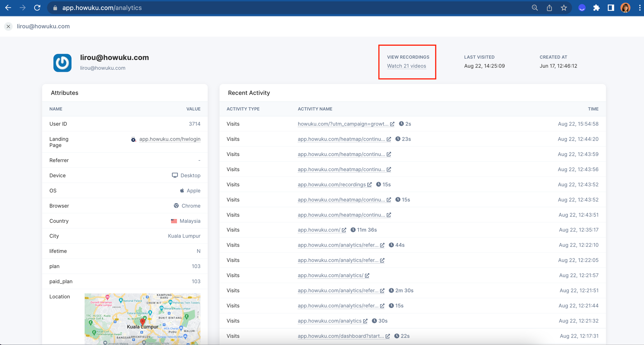Open the app.howuku.com/dashboard?start... activity link
Image resolution: width=644 pixels, height=345 pixels.
[x=341, y=336]
